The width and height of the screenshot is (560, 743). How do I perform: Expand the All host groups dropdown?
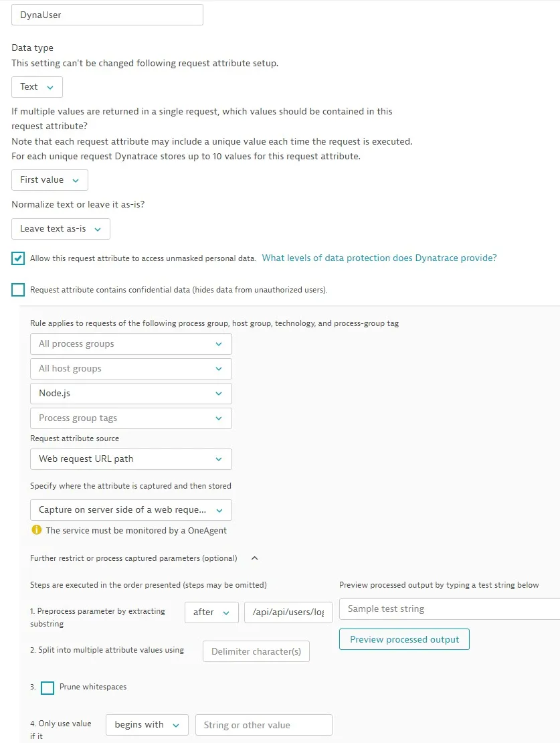[131, 369]
